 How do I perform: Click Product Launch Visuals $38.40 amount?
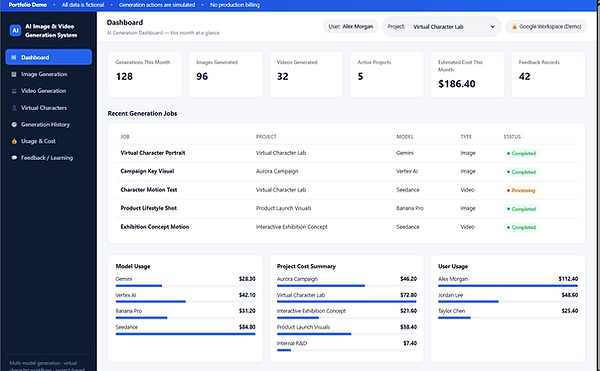point(408,327)
